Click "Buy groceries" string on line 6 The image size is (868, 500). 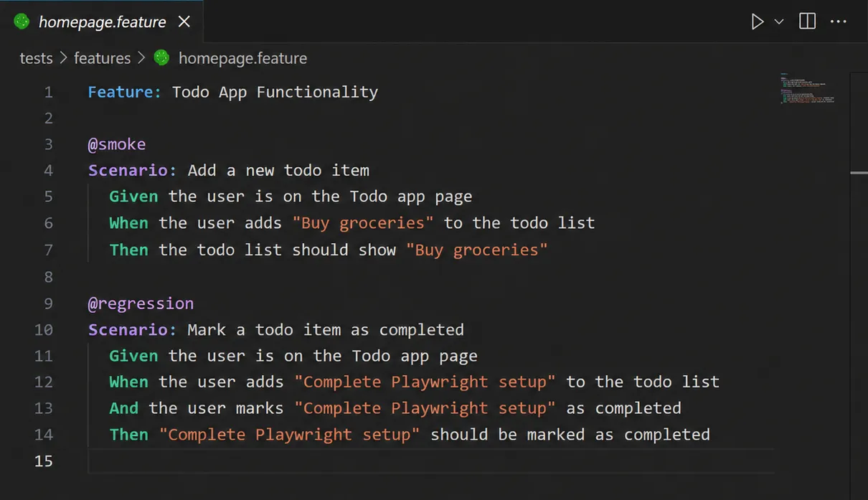[x=363, y=223]
